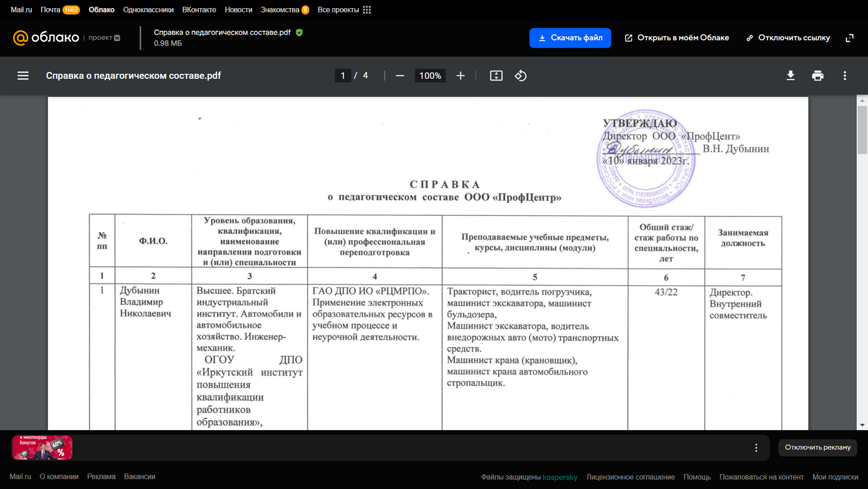This screenshot has height=489, width=868.
Task: Print the document using the printer icon
Action: [x=818, y=76]
